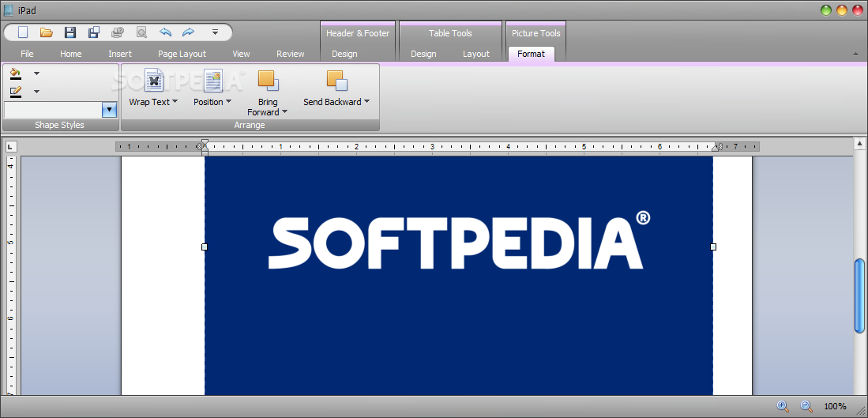Image resolution: width=868 pixels, height=418 pixels.
Task: Click the shape outline pencil icon
Action: click(16, 92)
